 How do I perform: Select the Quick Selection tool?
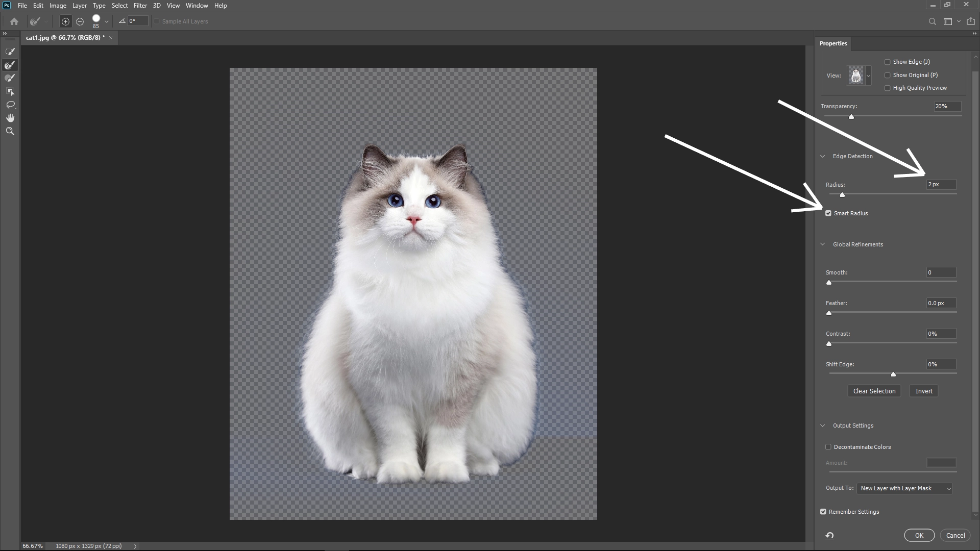click(10, 51)
